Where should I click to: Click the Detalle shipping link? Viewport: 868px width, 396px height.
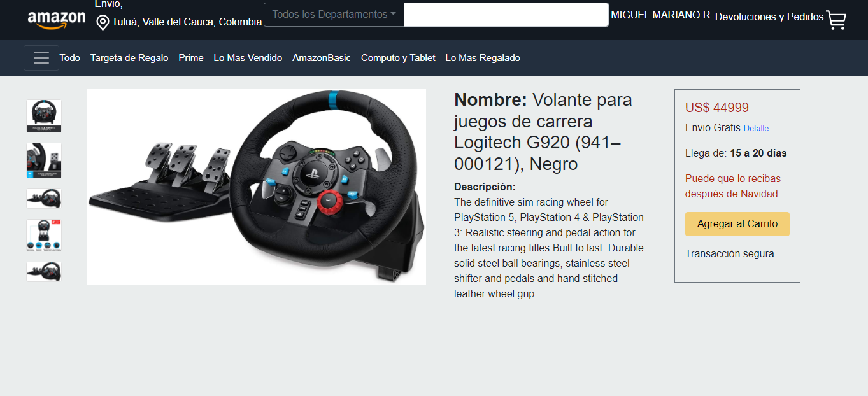pyautogui.click(x=756, y=129)
